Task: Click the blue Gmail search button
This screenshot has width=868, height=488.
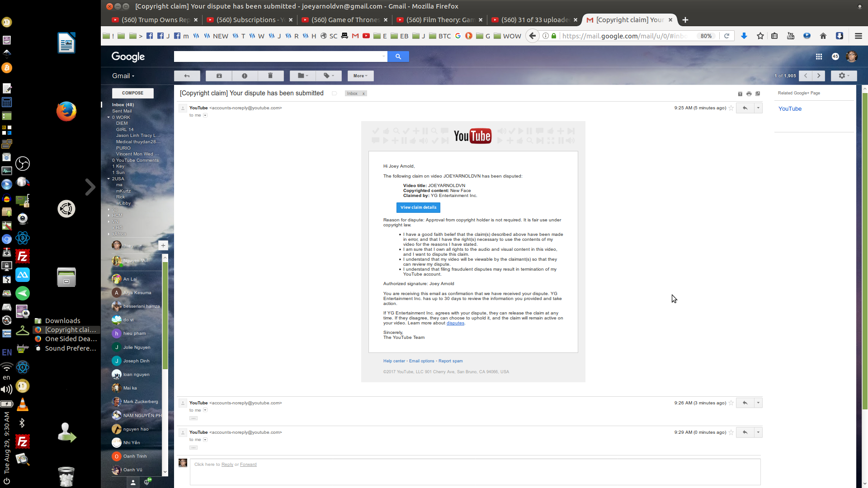Action: (x=398, y=56)
